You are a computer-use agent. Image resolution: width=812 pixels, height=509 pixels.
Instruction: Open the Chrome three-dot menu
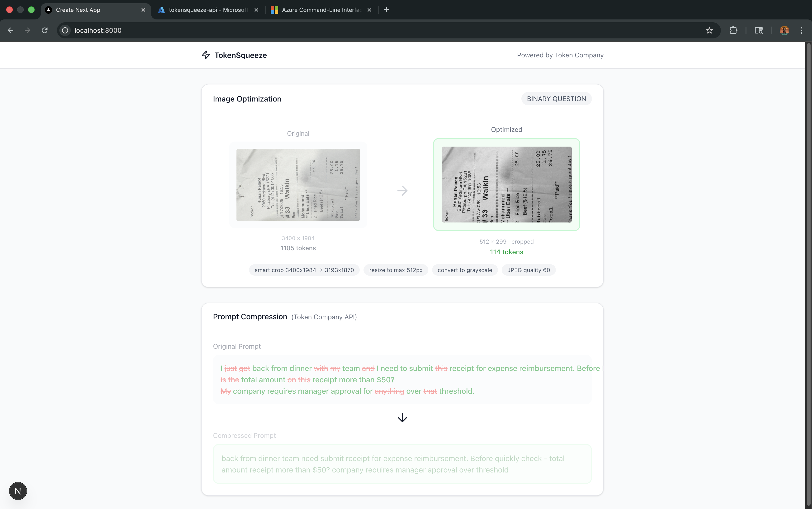coord(802,30)
